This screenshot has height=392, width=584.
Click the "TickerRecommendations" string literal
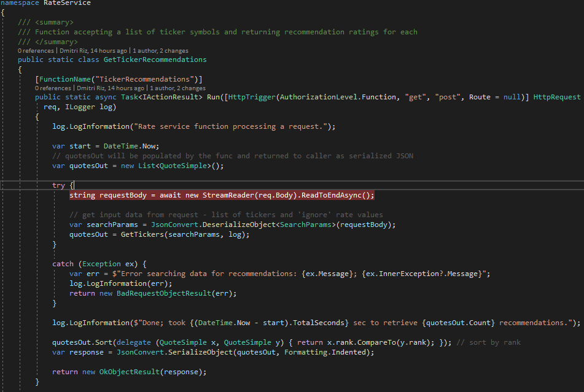pos(144,79)
